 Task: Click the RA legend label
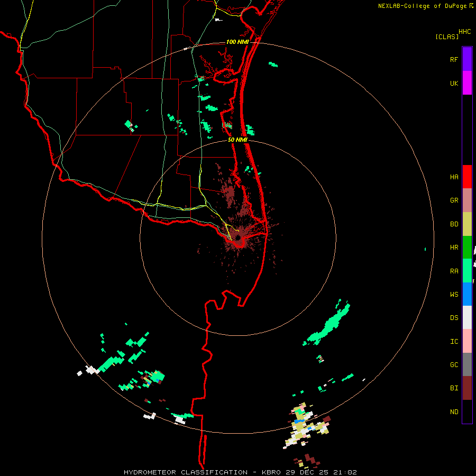(x=454, y=271)
